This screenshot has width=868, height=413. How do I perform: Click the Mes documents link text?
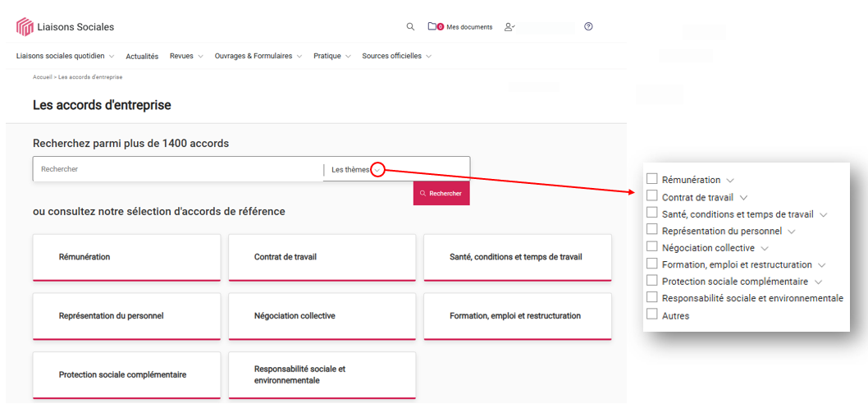(x=469, y=26)
